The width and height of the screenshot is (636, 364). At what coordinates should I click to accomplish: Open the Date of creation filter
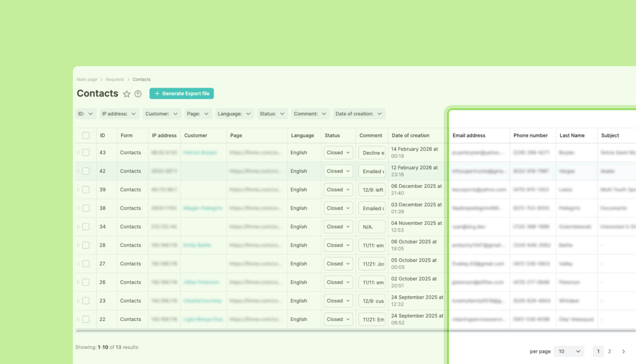tap(359, 114)
